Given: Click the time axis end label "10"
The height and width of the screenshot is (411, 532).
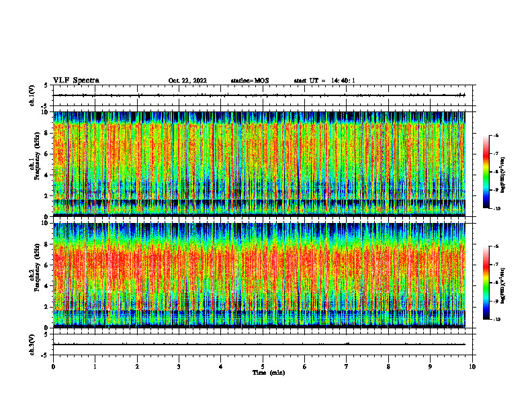Looking at the screenshot, I should [472, 367].
